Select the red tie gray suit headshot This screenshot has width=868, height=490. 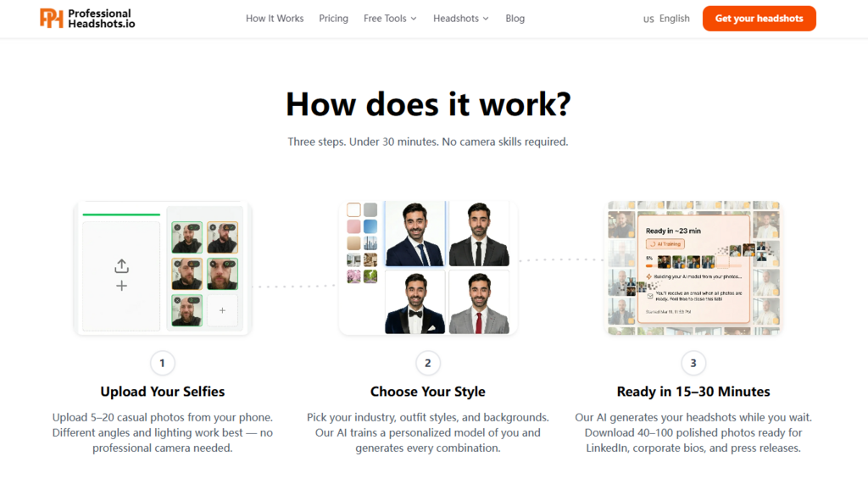(x=479, y=302)
